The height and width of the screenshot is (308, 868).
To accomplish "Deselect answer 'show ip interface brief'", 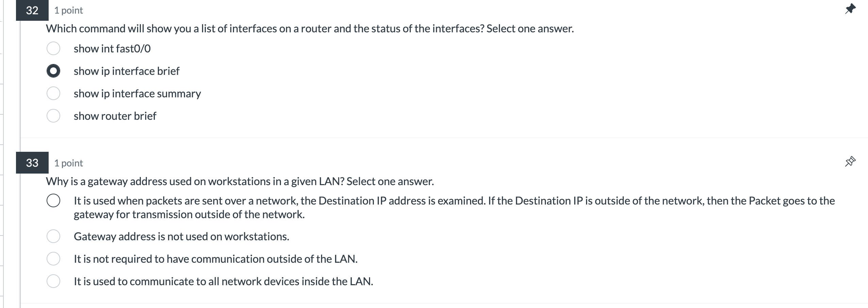I will pos(54,71).
